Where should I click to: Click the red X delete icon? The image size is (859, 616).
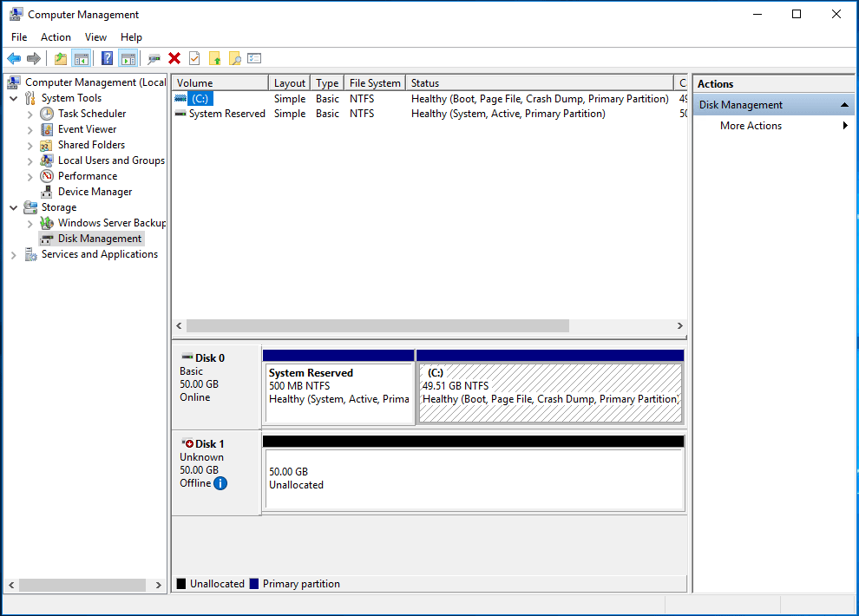coord(174,59)
